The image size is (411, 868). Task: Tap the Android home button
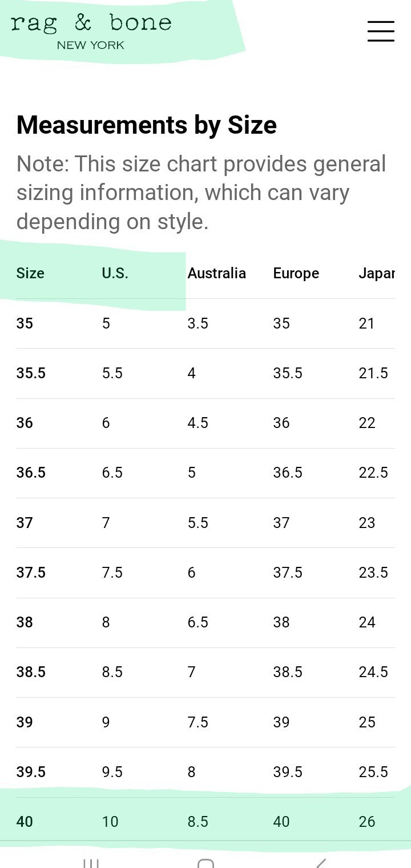point(205,863)
